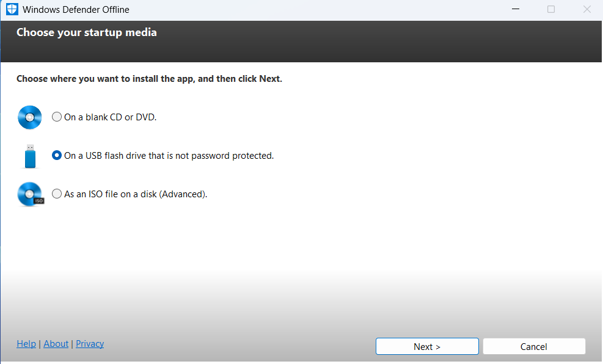Screen dimensions: 603x364
Task: Click the blue CD/DVD disc icon
Action: tap(30, 117)
